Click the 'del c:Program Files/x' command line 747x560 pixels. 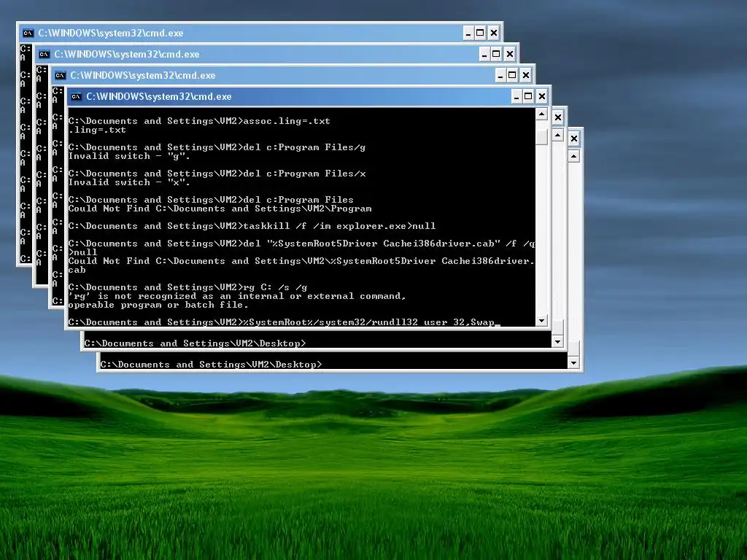coord(217,174)
